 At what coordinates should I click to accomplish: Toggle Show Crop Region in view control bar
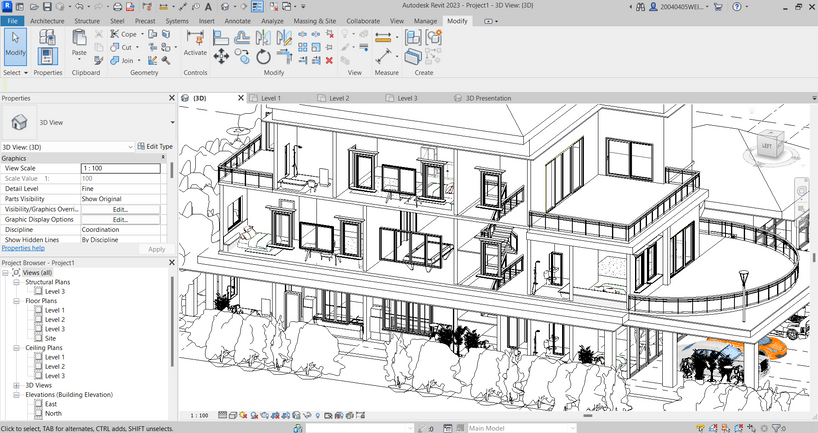click(x=286, y=415)
